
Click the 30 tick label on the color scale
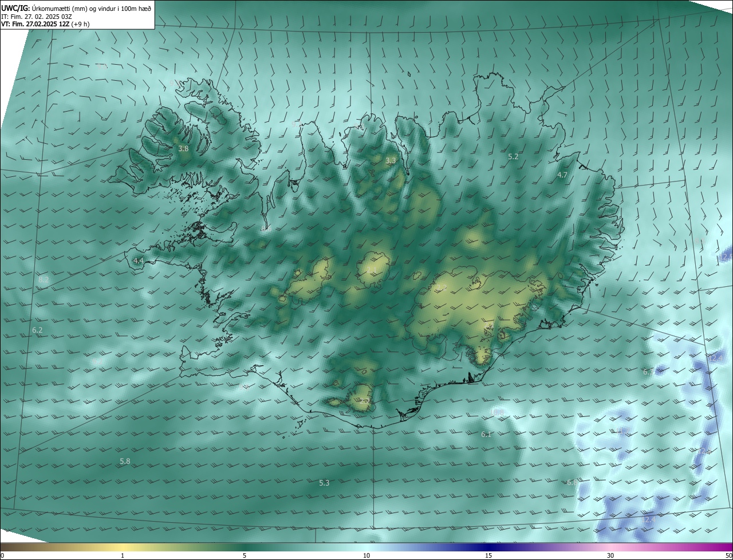610,555
